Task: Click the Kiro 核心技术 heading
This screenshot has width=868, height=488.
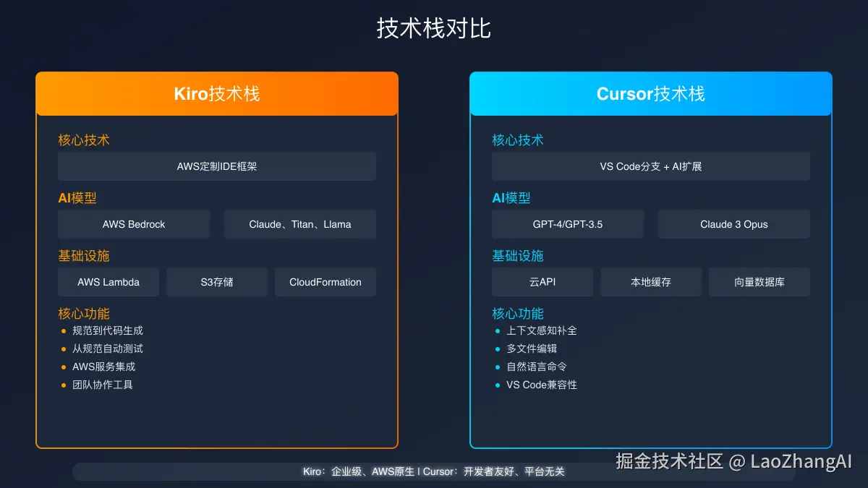Action: pyautogui.click(x=84, y=140)
